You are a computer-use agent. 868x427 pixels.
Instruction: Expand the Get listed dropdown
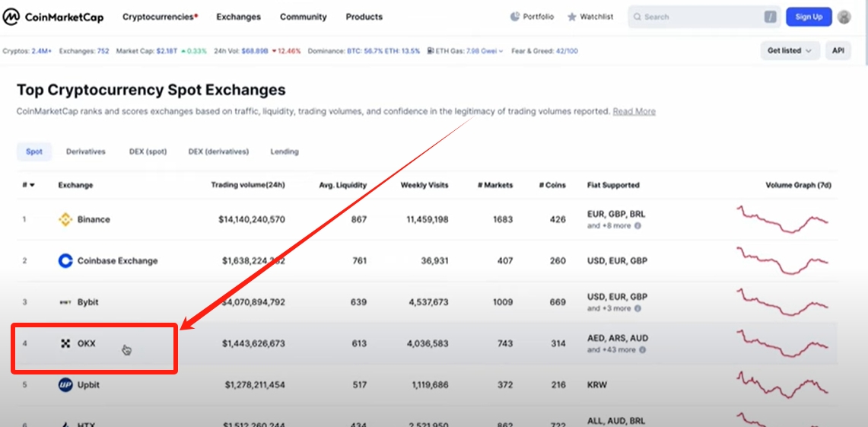(790, 50)
